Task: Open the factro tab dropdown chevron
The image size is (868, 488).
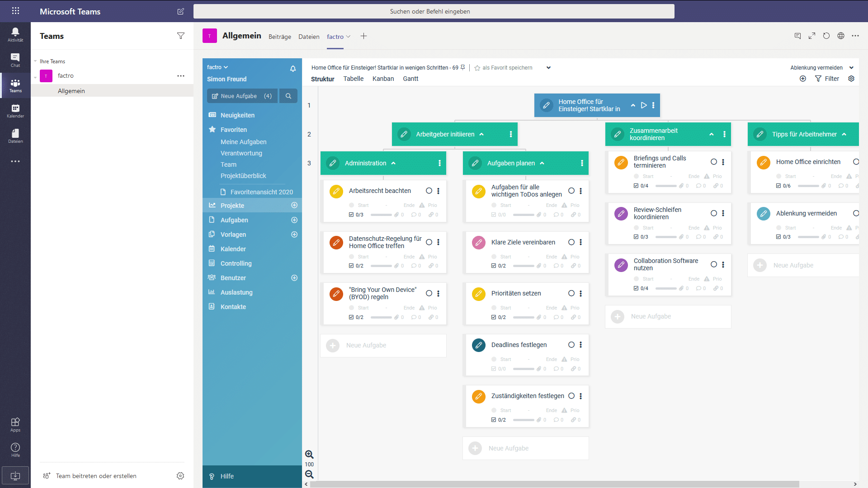Action: [348, 37]
